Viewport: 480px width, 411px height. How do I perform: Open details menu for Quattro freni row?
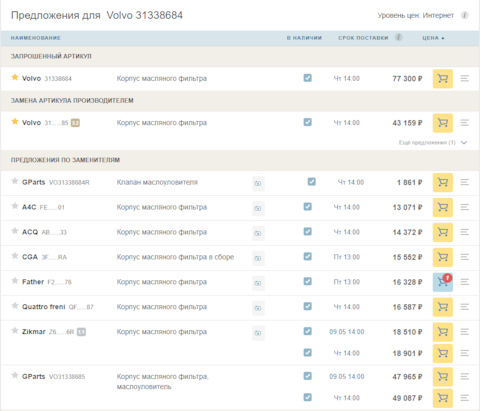(465, 307)
